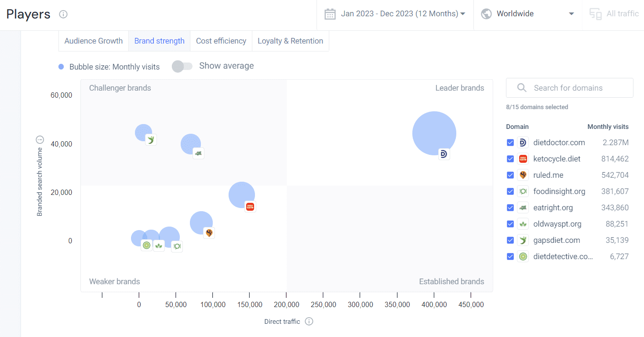Screen dimensions: 644x337
Task: Click the ruled.me favicon in domain list
Action: [x=523, y=175]
